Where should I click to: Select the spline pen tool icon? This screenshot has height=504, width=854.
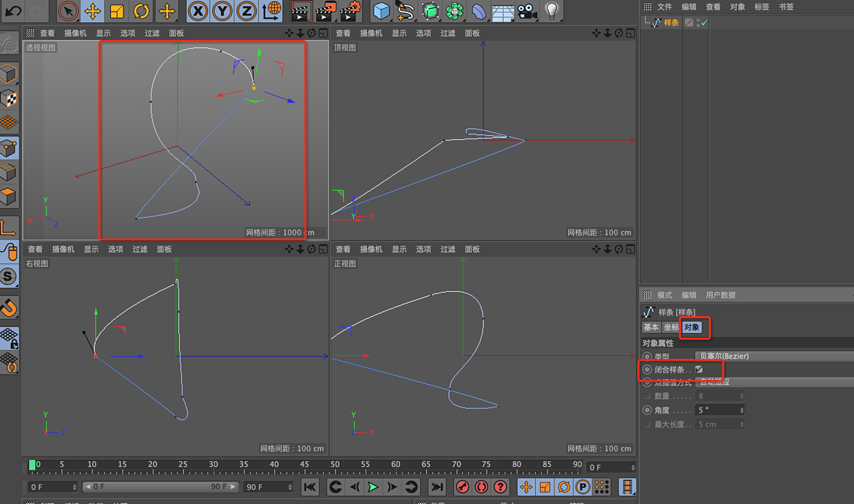coord(406,10)
